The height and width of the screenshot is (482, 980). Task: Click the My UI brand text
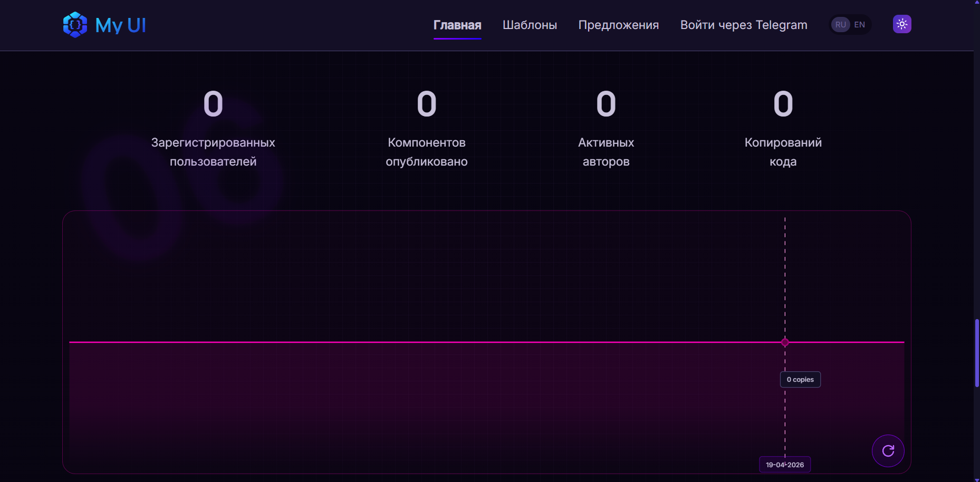pyautogui.click(x=120, y=25)
